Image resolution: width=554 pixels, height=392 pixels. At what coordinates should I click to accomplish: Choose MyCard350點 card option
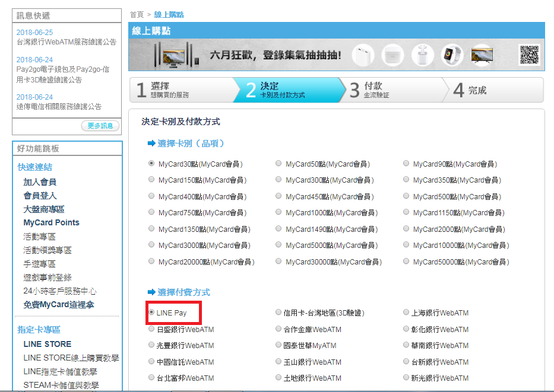point(406,179)
